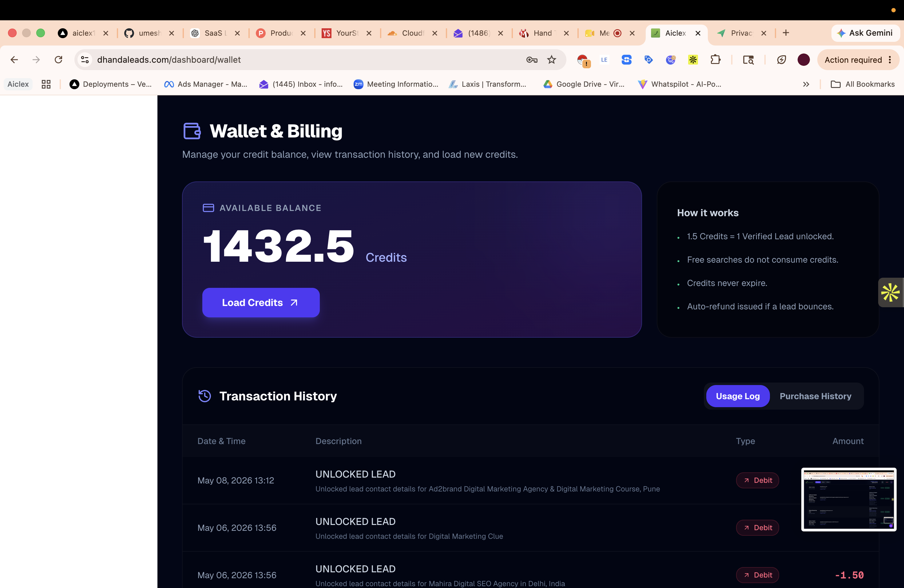Close the Cloudflare tab
904x588 pixels.
tap(435, 33)
